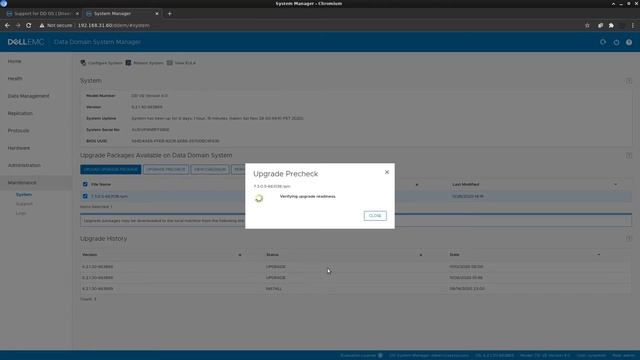This screenshot has width=640, height=360.
Task: Bookmark the page with the star icon
Action: pyautogui.click(x=587, y=25)
